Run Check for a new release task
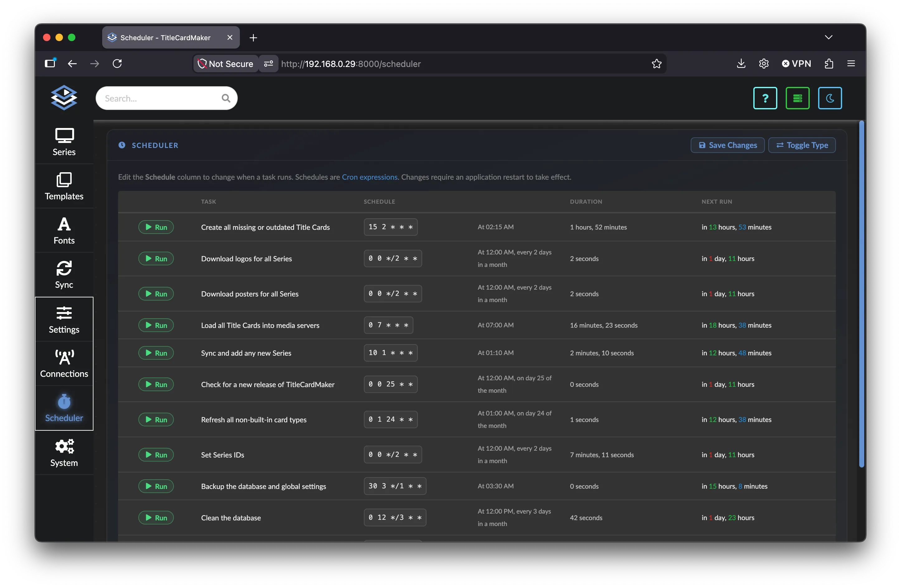Viewport: 901px width, 588px height. pyautogui.click(x=156, y=384)
